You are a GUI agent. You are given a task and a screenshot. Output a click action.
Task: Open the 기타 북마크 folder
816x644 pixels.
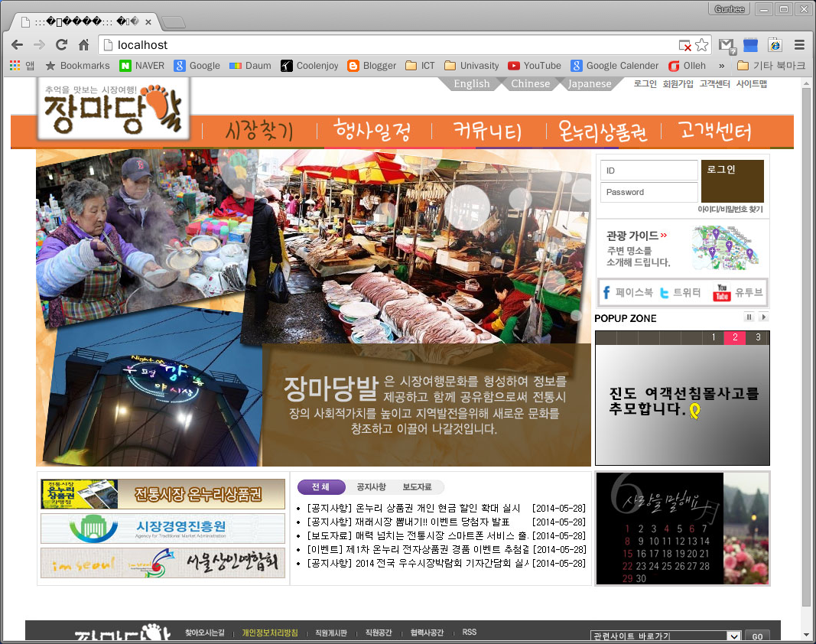771,66
